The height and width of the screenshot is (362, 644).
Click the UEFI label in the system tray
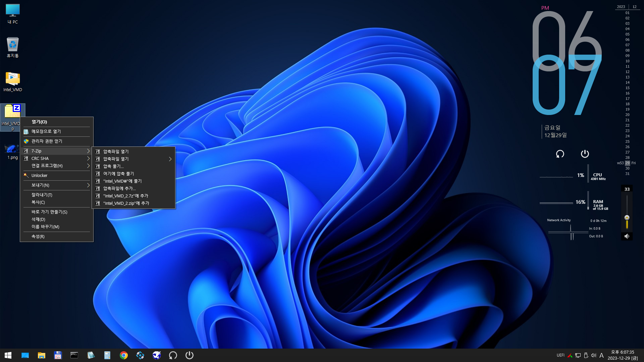click(560, 355)
